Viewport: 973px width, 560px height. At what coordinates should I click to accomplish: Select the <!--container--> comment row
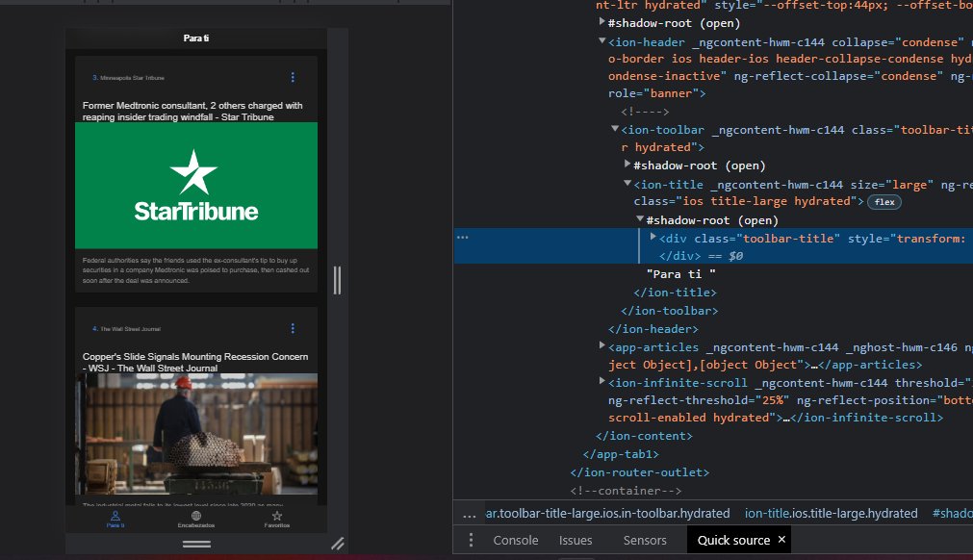pyautogui.click(x=627, y=491)
